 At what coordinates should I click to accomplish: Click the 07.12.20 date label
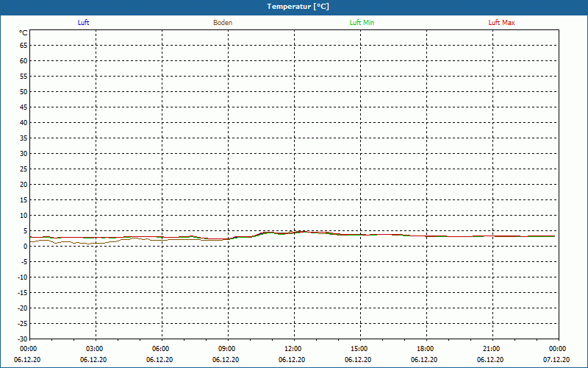pyautogui.click(x=556, y=360)
